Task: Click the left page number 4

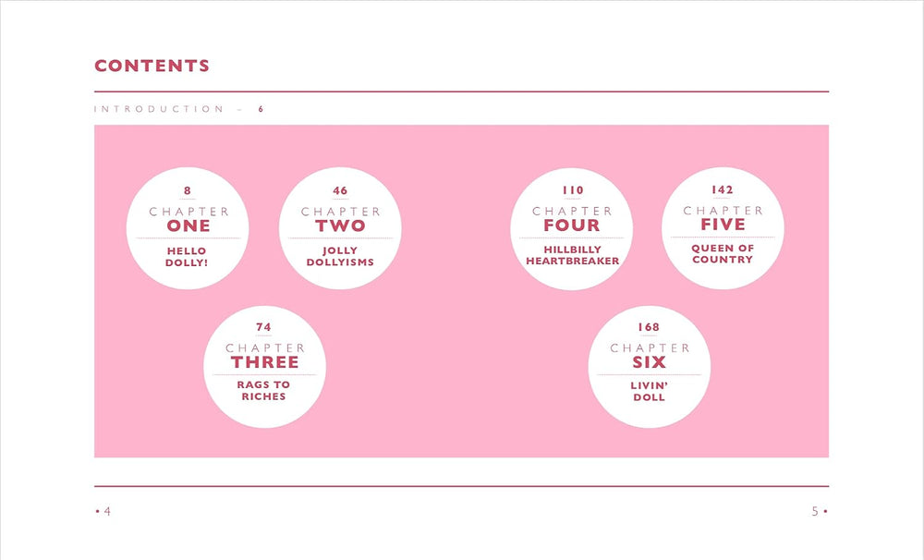Action: tap(107, 511)
